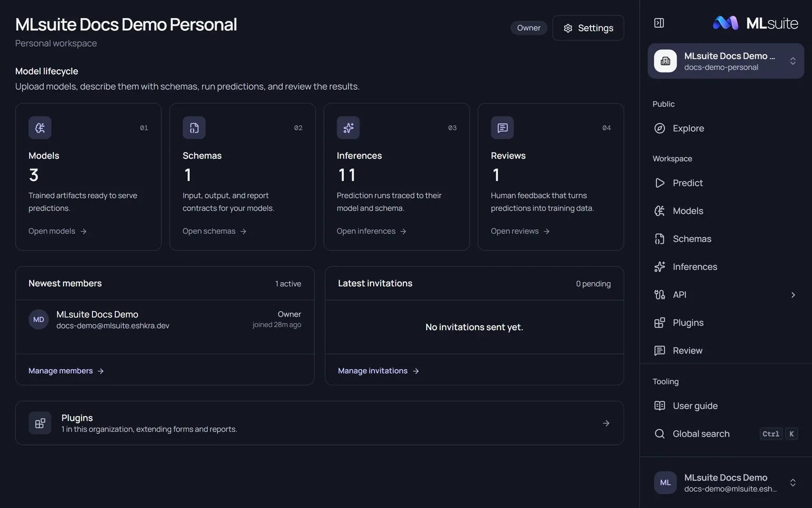The width and height of the screenshot is (812, 508).
Task: Open the API sidebar item
Action: [725, 295]
